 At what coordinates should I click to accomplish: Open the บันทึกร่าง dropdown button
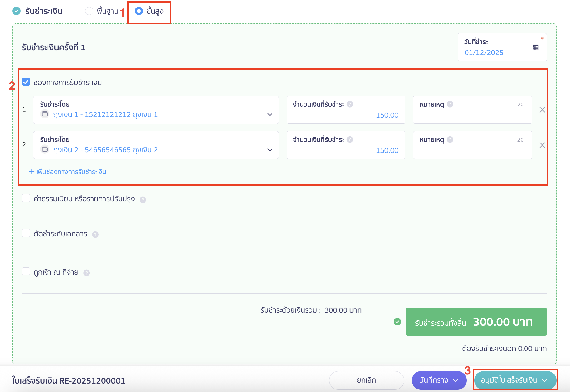(x=439, y=380)
